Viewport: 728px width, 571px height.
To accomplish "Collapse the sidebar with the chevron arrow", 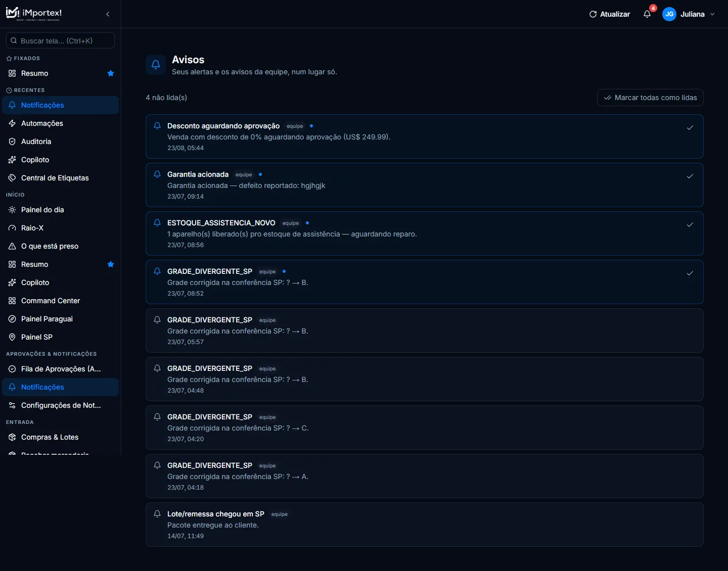I will tap(108, 14).
